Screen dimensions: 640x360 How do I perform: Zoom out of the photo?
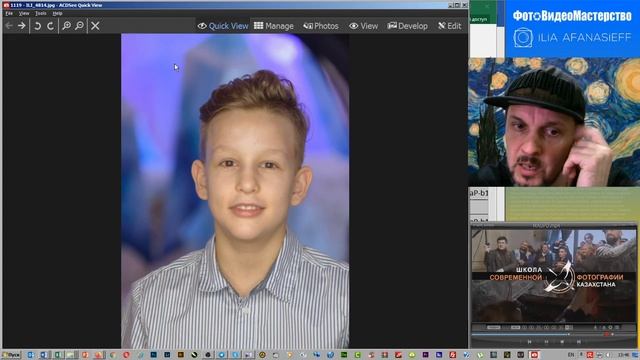[80, 26]
